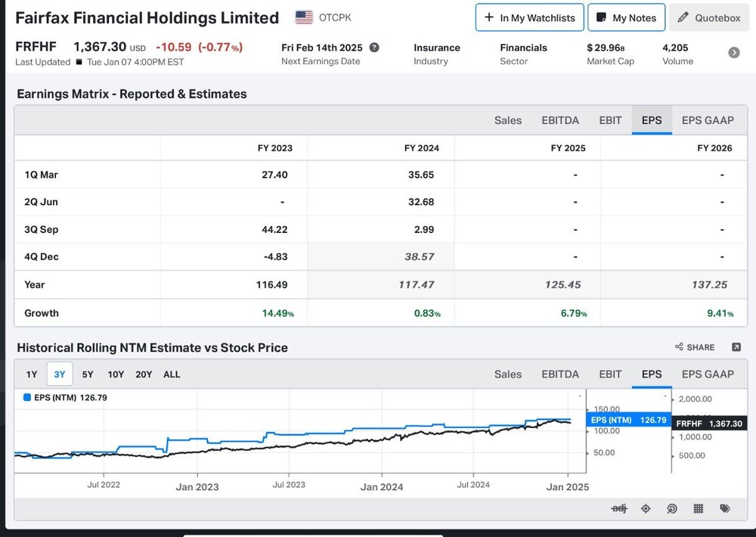756x537 pixels.
Task: Click the tags icon below the chart
Action: (x=725, y=508)
